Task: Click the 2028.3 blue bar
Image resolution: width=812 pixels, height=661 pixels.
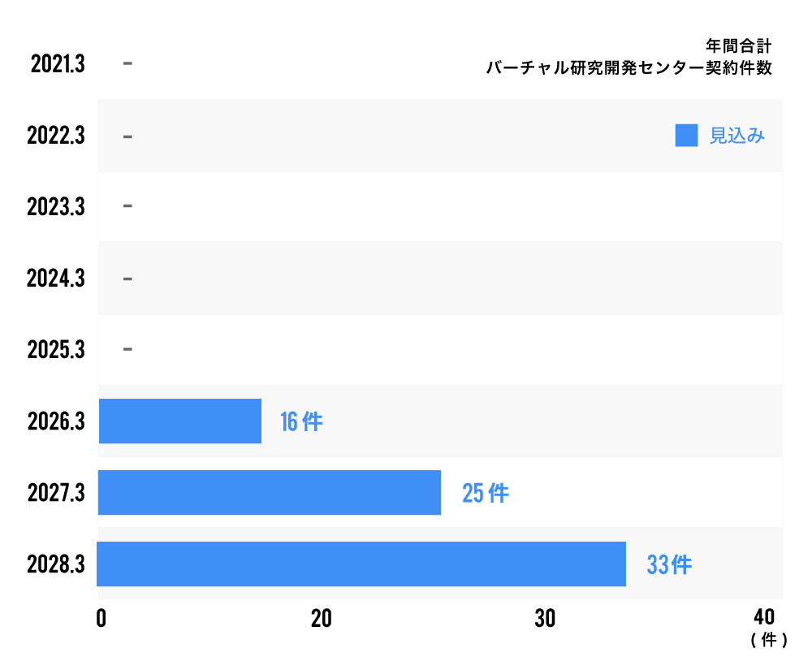Action: tap(361, 564)
